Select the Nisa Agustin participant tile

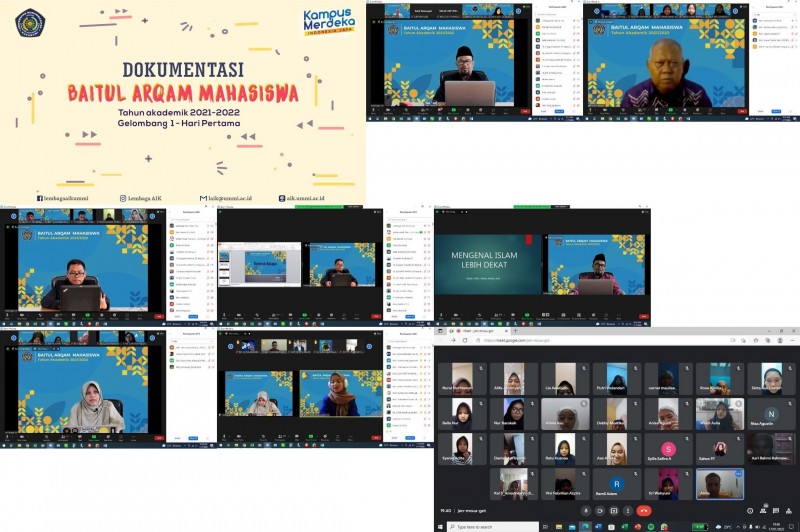[771, 414]
